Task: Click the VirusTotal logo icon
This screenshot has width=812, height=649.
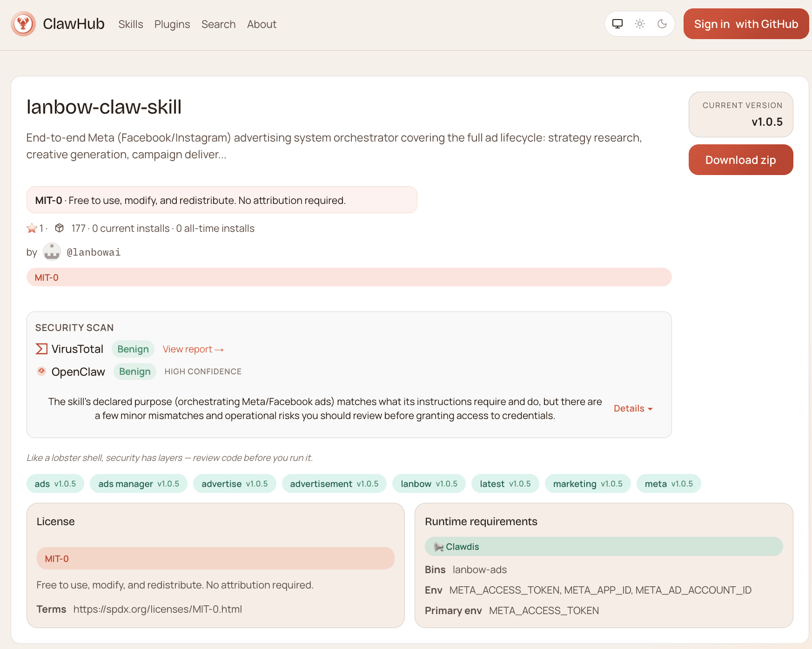Action: coord(41,349)
